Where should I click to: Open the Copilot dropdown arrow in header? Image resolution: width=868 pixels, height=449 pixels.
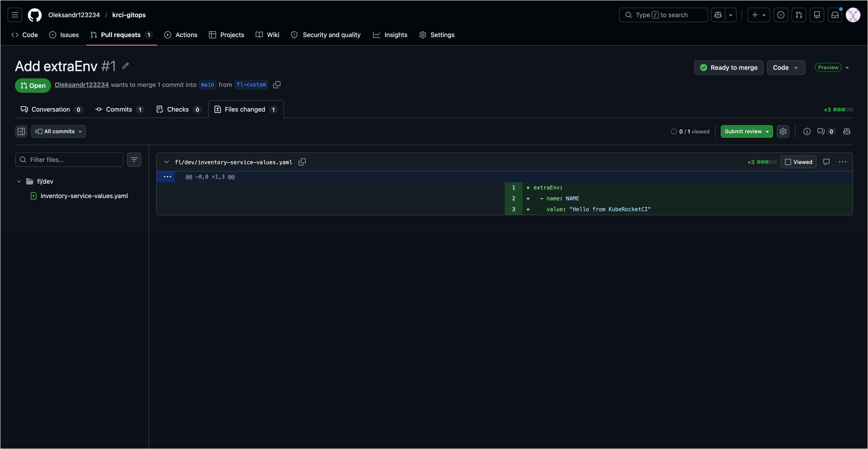(x=730, y=15)
